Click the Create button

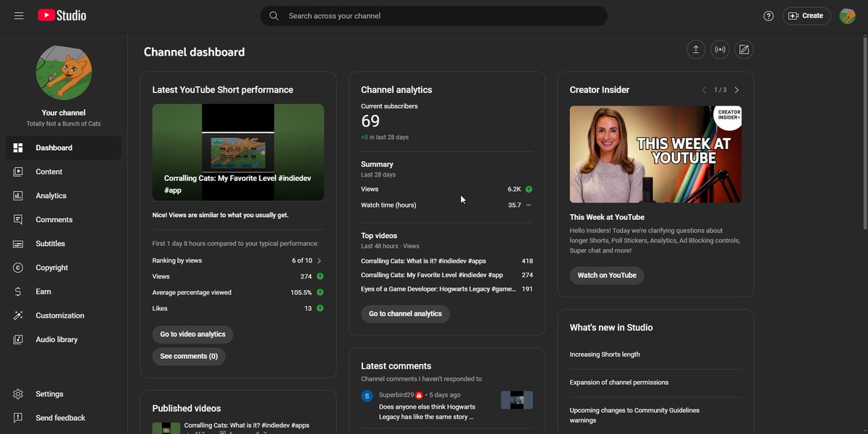(x=807, y=16)
